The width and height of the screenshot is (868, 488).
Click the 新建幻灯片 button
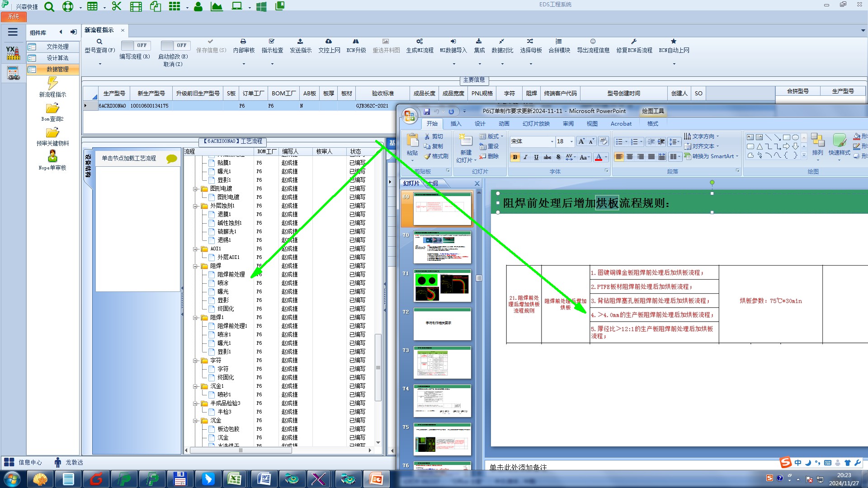(466, 141)
